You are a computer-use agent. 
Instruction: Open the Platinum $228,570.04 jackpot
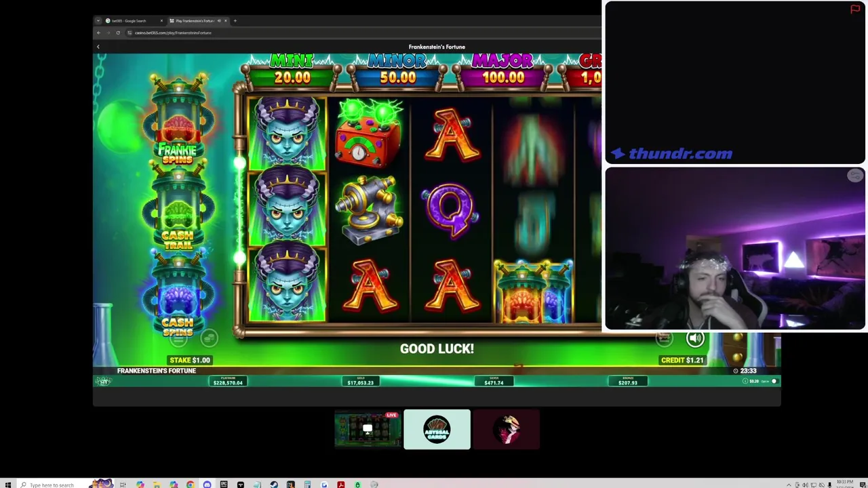pyautogui.click(x=228, y=382)
